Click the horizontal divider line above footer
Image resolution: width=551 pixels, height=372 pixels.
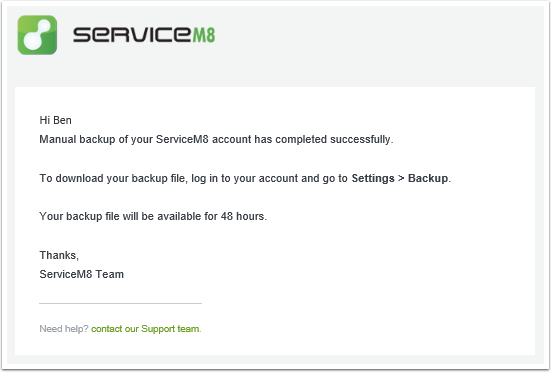[121, 303]
